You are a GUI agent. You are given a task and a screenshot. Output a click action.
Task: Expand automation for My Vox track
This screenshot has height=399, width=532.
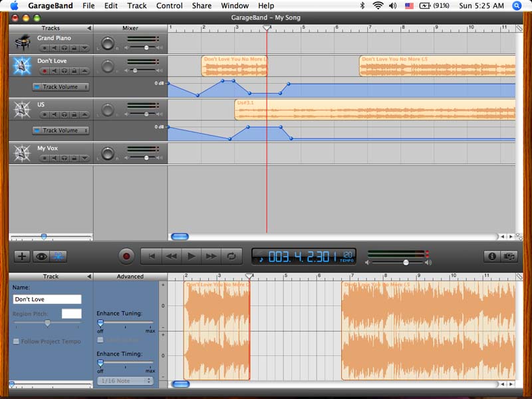[x=84, y=158]
